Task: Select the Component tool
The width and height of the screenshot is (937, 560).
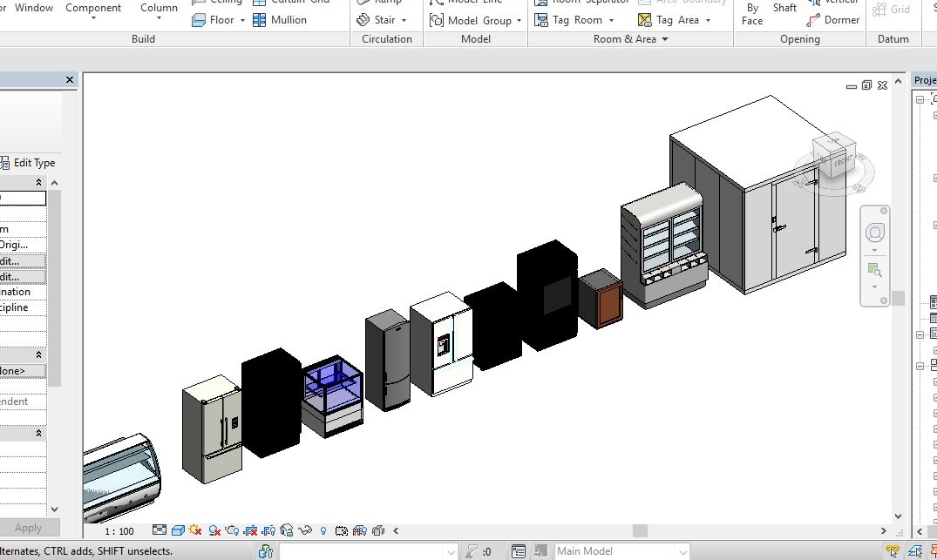Action: tap(93, 7)
